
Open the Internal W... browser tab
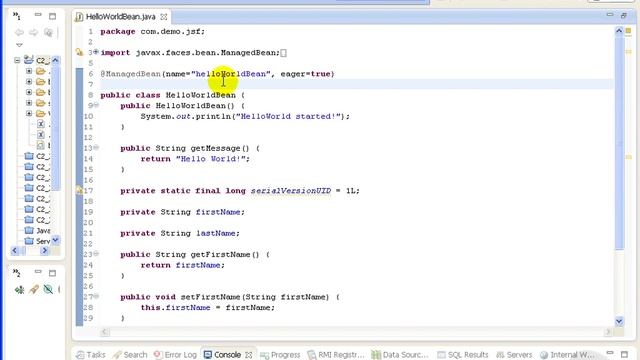pyautogui.click(x=567, y=355)
